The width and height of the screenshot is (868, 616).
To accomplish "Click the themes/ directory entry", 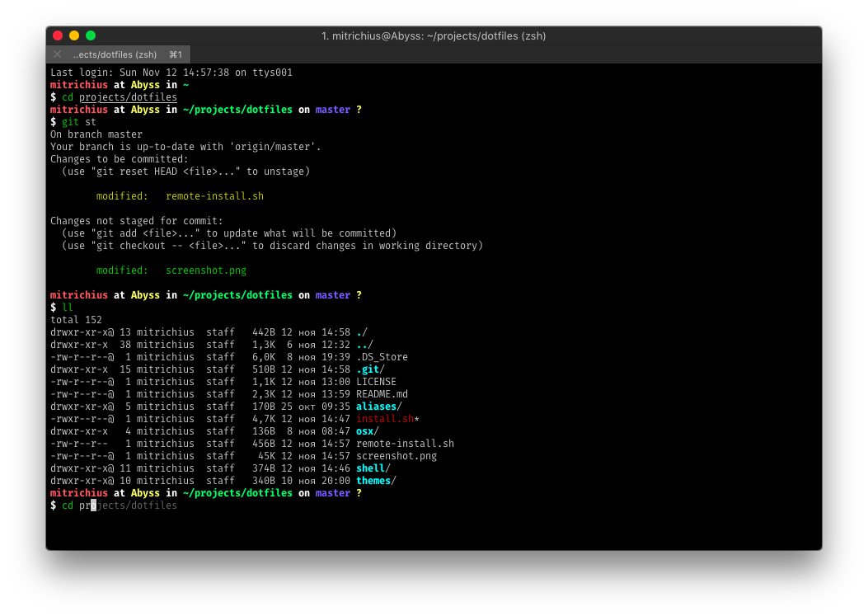I will pyautogui.click(x=376, y=480).
